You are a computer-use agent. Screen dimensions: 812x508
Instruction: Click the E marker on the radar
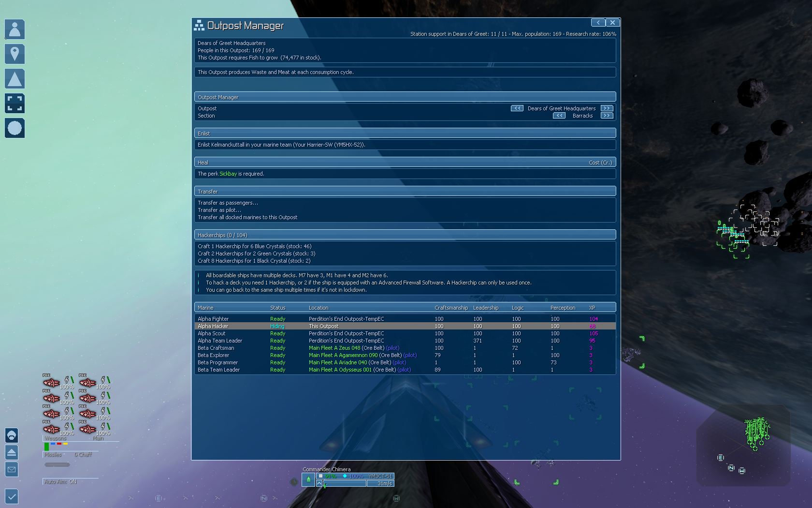click(x=721, y=458)
